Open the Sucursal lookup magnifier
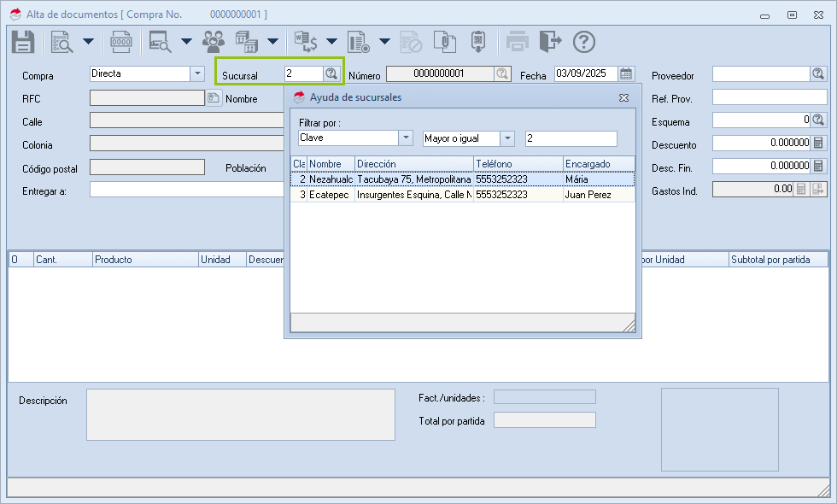 tap(331, 73)
